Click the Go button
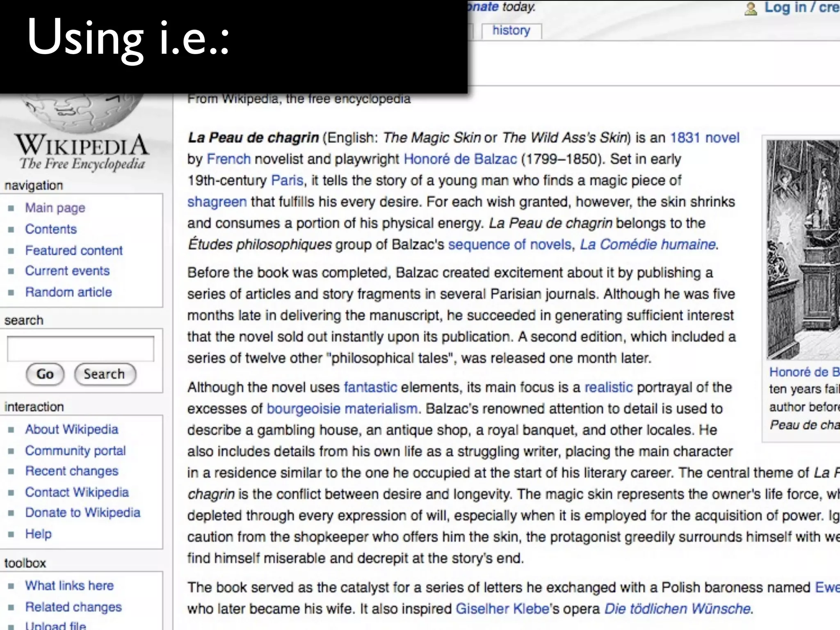Viewport: 840px width, 630px height. [x=45, y=374]
